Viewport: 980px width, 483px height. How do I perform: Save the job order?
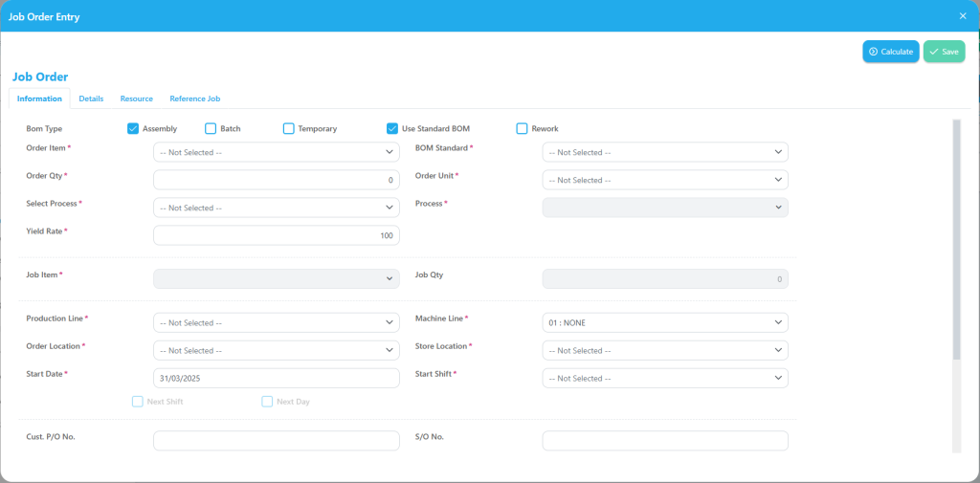(x=944, y=52)
